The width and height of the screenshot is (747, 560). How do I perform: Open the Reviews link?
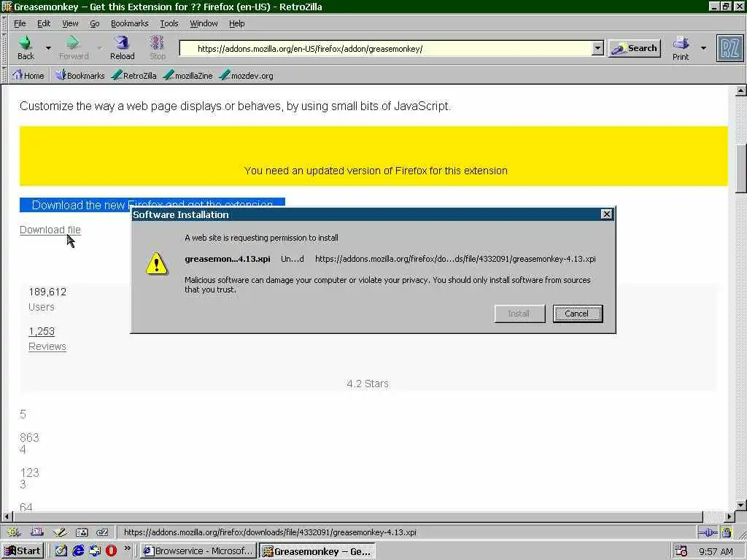pos(47,346)
